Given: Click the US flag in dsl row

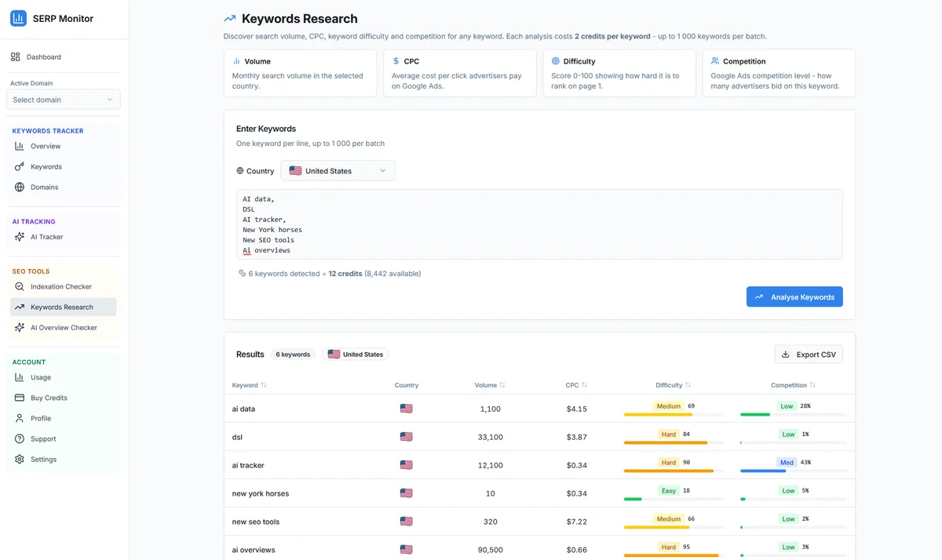Looking at the screenshot, I should (x=406, y=437).
